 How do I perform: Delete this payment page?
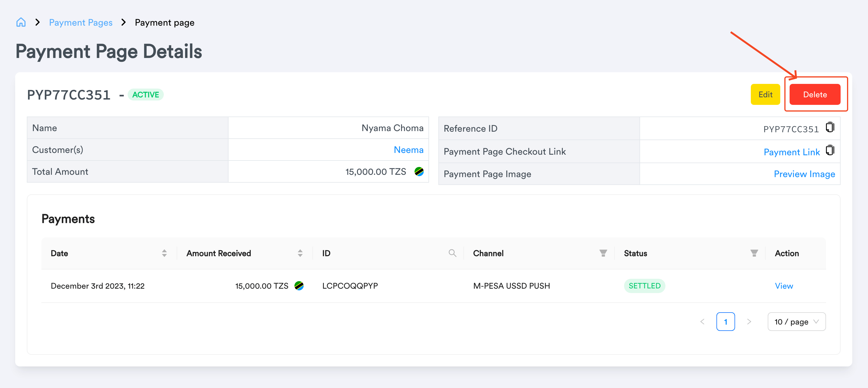[815, 94]
